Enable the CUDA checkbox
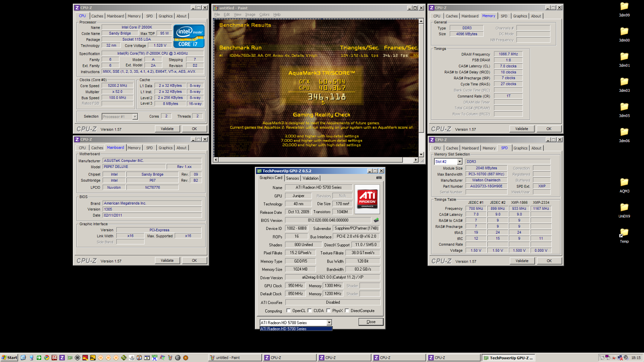 point(310,310)
